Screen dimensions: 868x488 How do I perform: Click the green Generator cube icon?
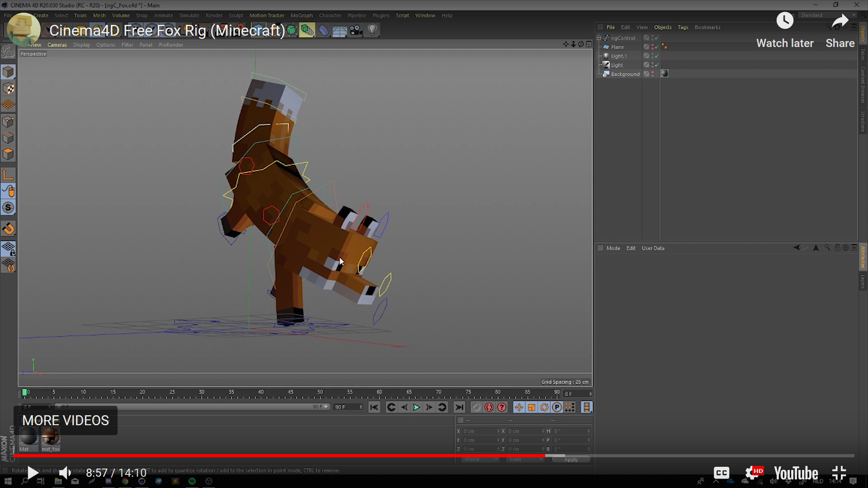292,30
